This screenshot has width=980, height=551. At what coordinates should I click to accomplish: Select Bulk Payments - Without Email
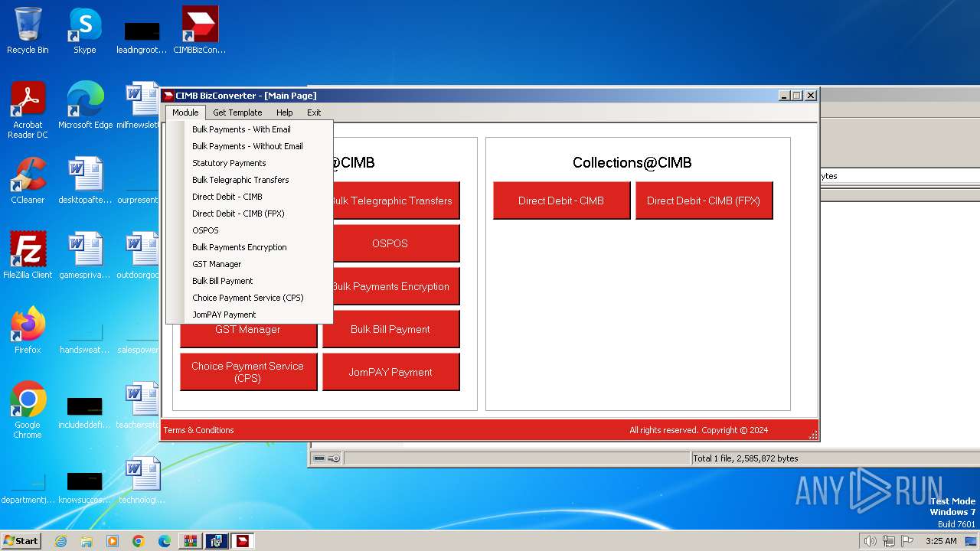click(x=250, y=146)
